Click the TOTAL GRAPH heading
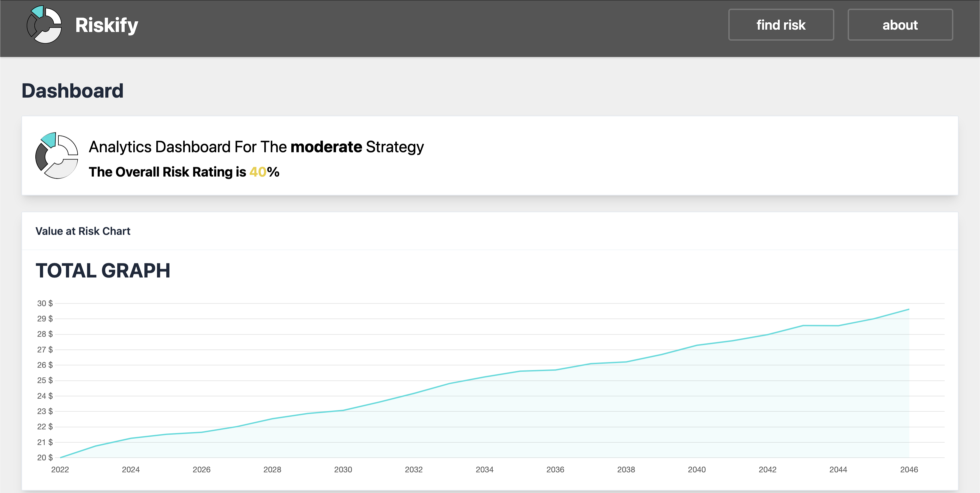980x493 pixels. pos(103,270)
